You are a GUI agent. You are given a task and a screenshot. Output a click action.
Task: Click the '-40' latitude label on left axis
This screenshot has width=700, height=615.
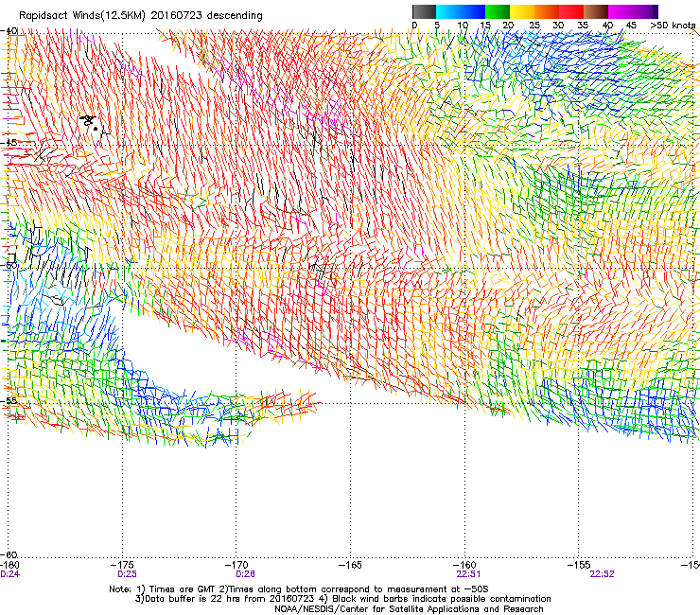tap(9, 31)
